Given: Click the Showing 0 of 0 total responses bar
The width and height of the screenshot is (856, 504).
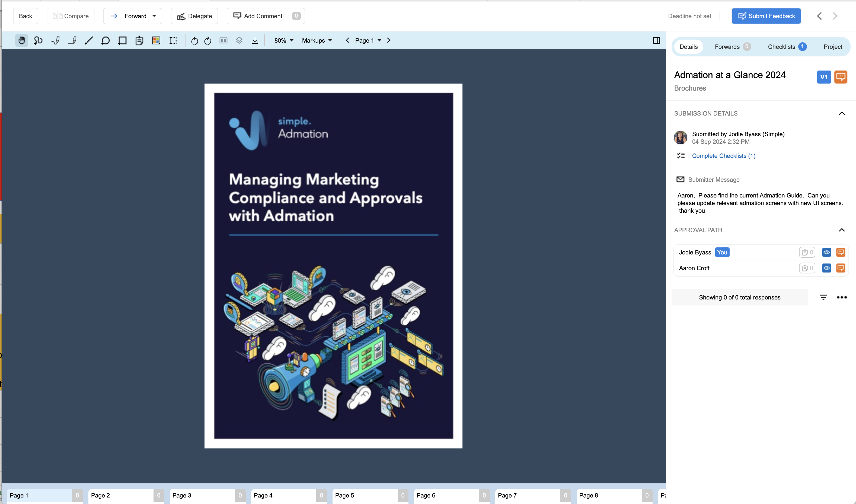Looking at the screenshot, I should pos(739,298).
